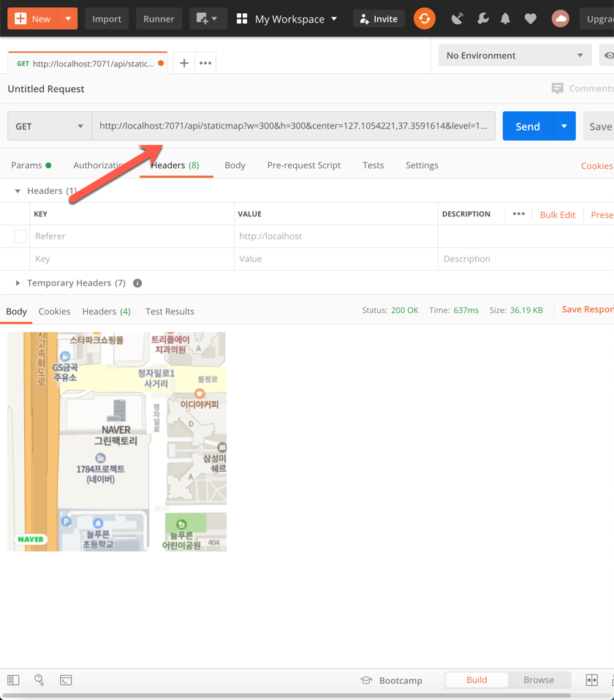This screenshot has height=700, width=614.
Task: Click the Invite button
Action: [x=379, y=19]
